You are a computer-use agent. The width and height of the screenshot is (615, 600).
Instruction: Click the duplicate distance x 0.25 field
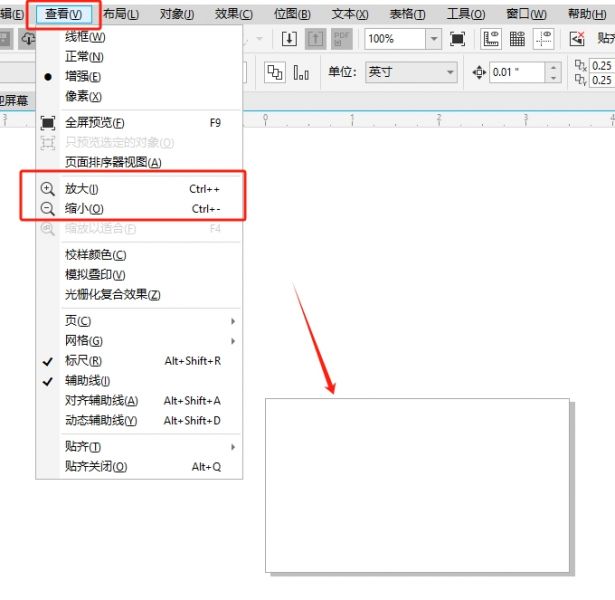pos(602,65)
